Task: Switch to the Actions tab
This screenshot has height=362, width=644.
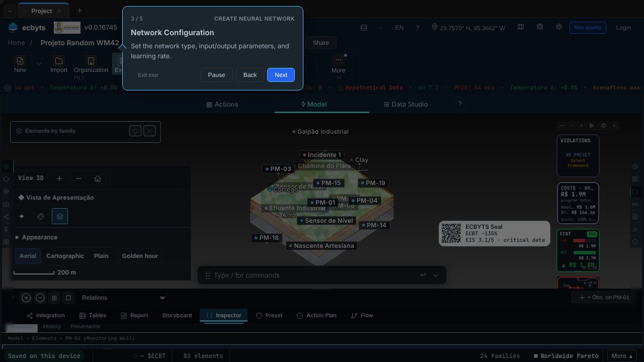Action: [222, 104]
